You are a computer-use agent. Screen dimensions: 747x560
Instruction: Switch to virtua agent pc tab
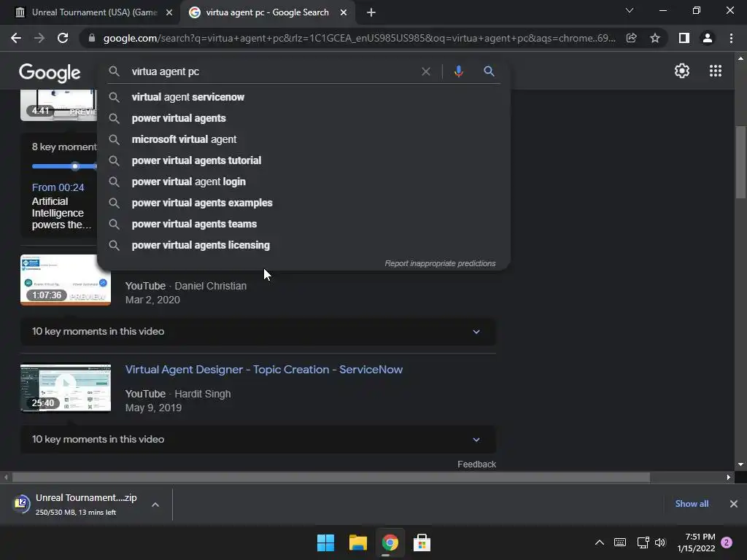[x=267, y=12]
